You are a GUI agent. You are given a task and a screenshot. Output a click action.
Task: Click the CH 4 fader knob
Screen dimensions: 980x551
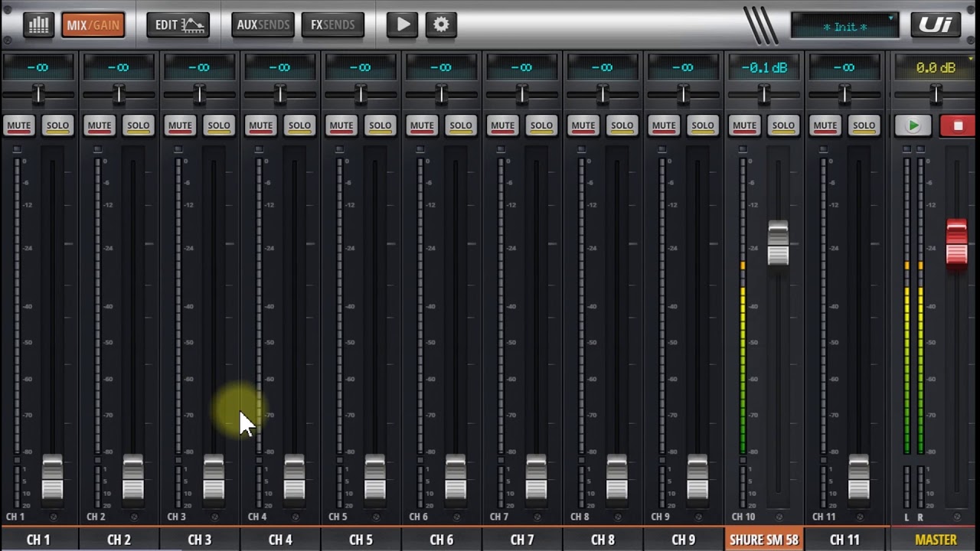coord(294,477)
